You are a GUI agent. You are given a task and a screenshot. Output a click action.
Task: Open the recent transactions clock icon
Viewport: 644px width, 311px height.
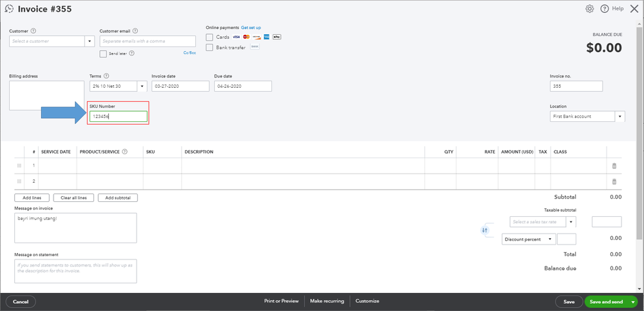[x=10, y=9]
